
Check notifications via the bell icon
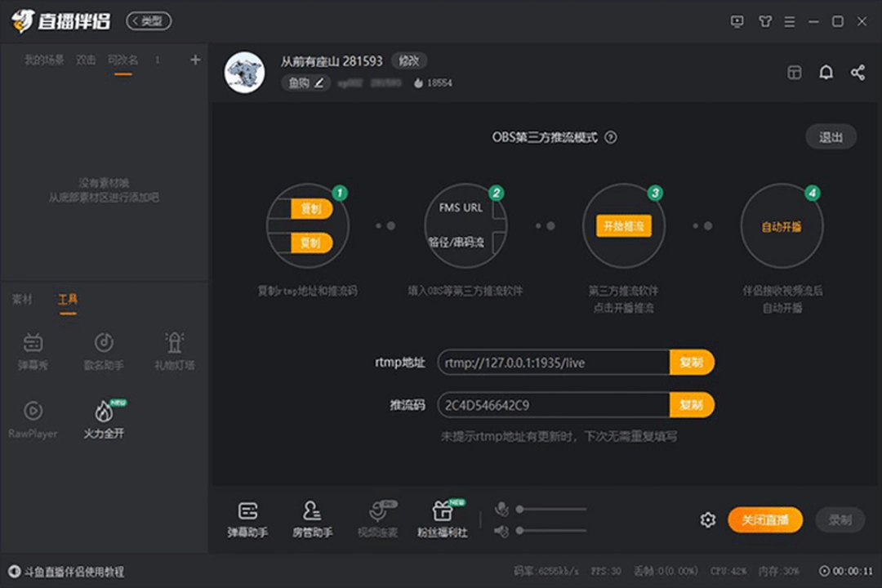pos(826,73)
